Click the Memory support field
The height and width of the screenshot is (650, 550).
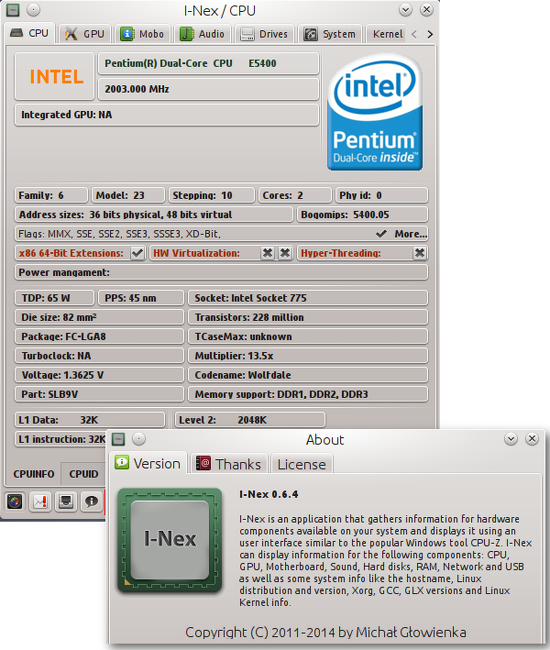pyautogui.click(x=308, y=394)
